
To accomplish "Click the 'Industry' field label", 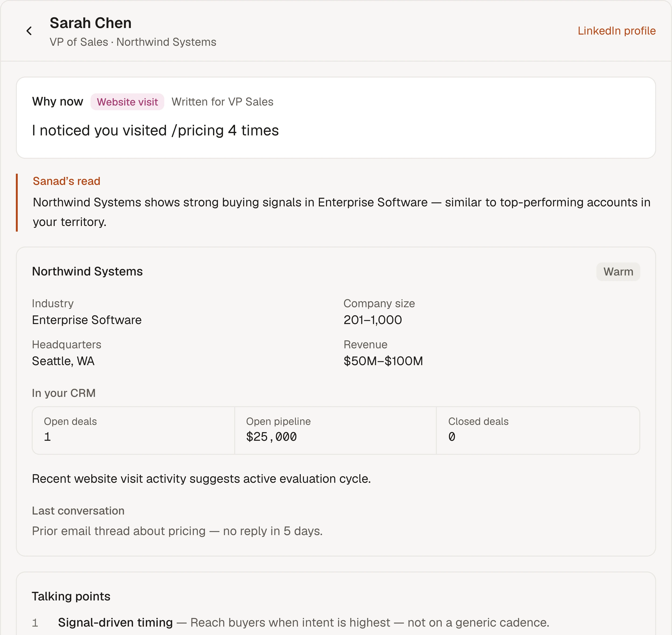I will [53, 304].
